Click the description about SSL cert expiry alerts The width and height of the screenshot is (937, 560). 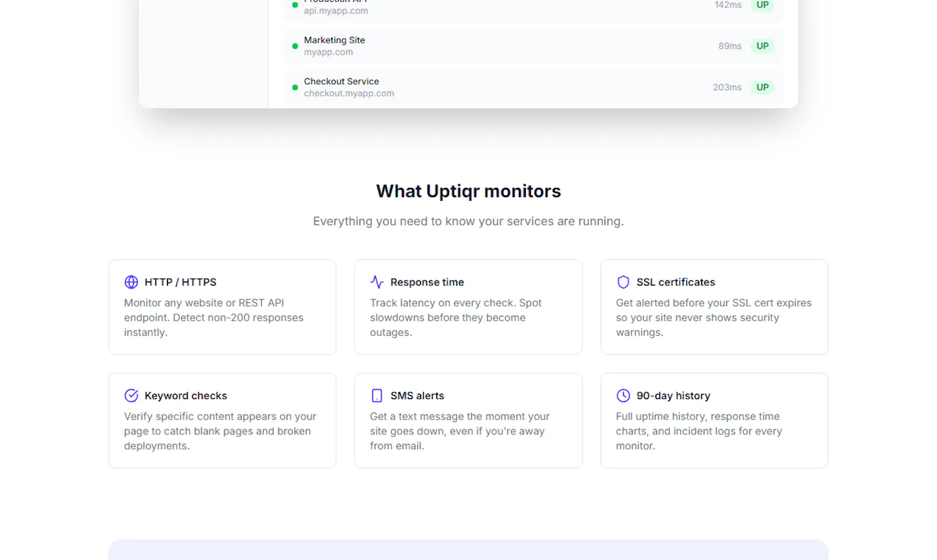click(714, 318)
